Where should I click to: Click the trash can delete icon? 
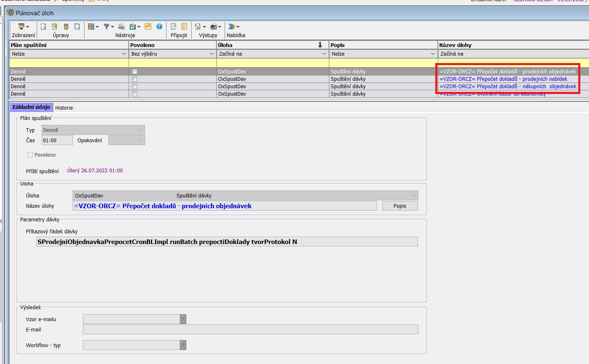coord(66,26)
